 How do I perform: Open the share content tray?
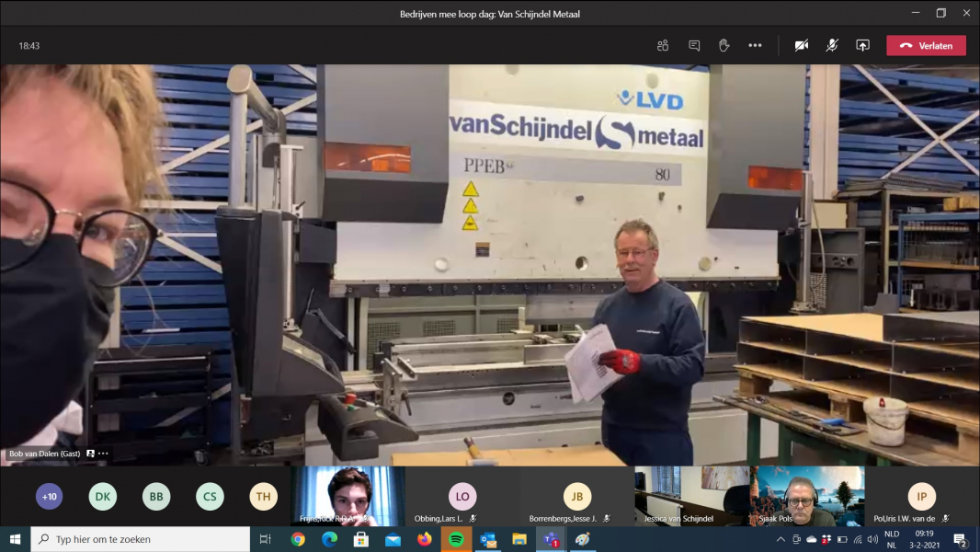point(862,46)
